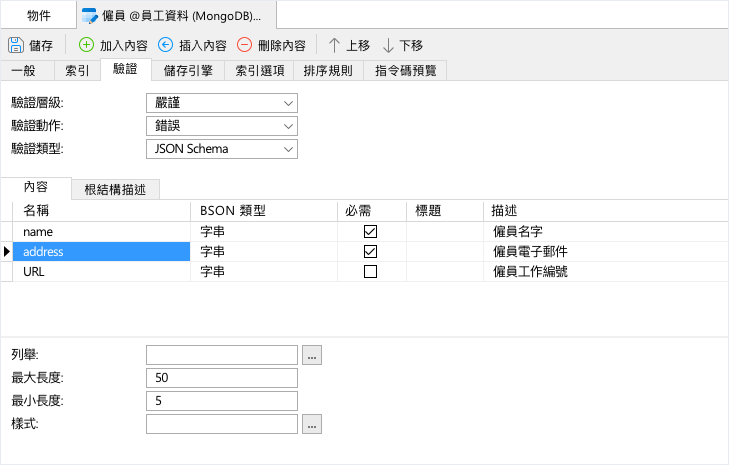The image size is (729, 465).
Task: Click the 最大長度 input field
Action: click(222, 378)
